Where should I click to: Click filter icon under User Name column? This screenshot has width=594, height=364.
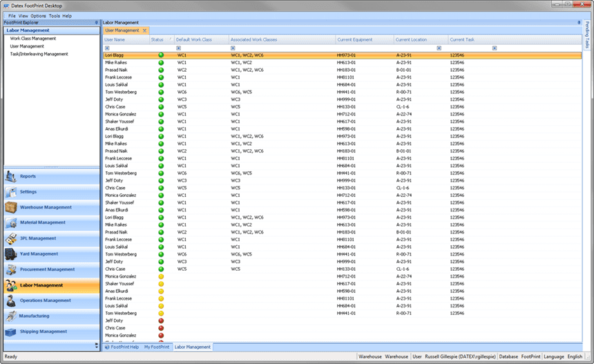pyautogui.click(x=107, y=48)
